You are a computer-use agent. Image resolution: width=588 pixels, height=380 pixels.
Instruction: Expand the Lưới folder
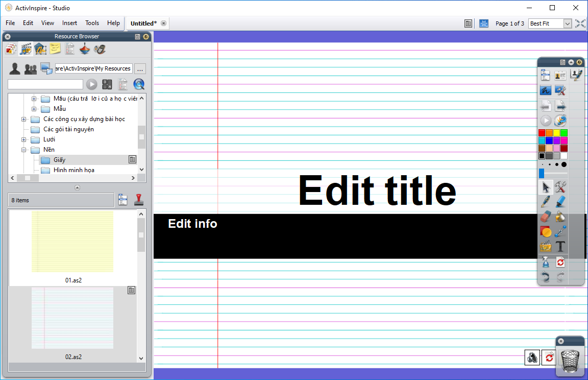(24, 139)
